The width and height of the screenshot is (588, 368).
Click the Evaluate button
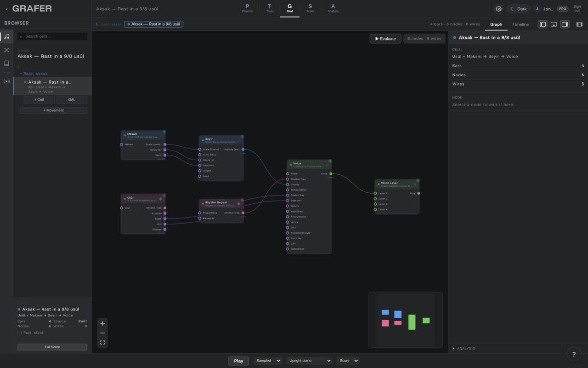pos(385,39)
